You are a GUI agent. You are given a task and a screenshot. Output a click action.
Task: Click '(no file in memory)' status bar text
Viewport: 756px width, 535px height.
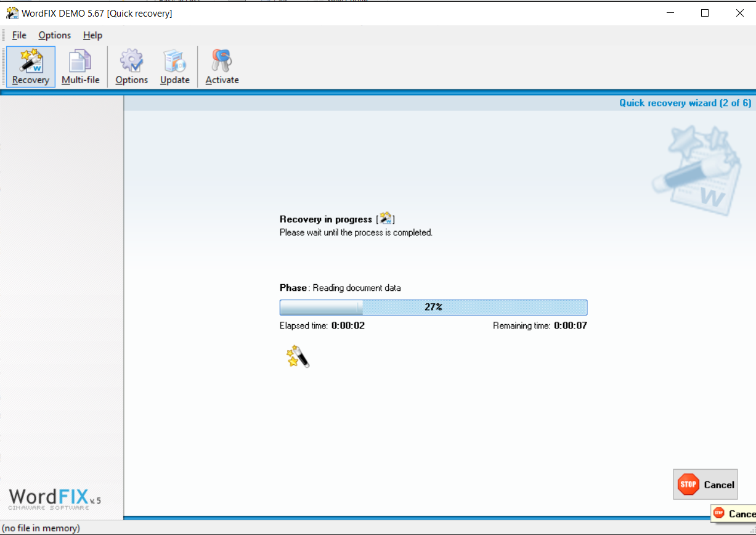pyautogui.click(x=42, y=528)
